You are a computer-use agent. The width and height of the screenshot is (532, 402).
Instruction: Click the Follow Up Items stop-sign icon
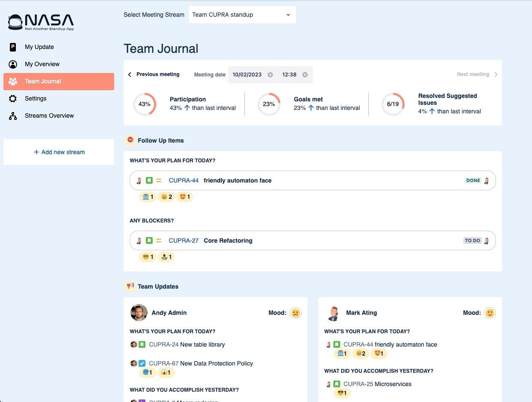click(x=130, y=140)
